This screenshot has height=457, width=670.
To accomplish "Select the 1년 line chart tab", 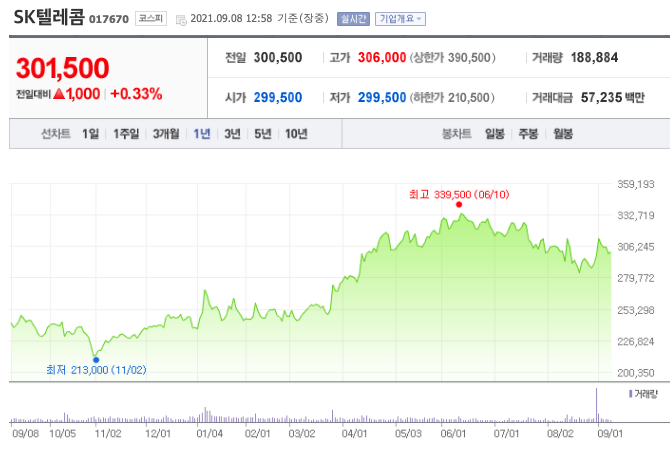I will coord(202,134).
